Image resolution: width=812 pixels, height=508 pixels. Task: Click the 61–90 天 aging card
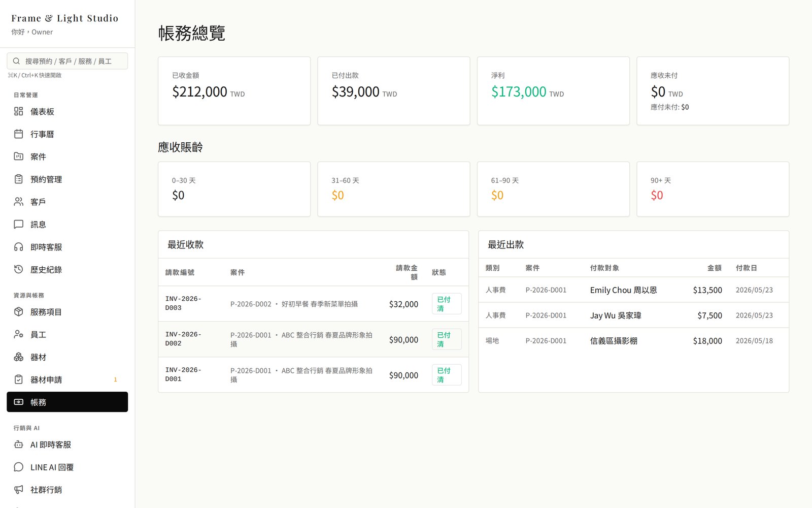[x=553, y=189]
